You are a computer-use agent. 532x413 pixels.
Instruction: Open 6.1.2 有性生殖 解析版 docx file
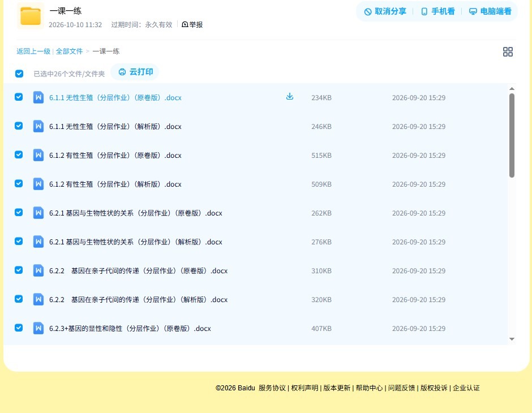[115, 184]
